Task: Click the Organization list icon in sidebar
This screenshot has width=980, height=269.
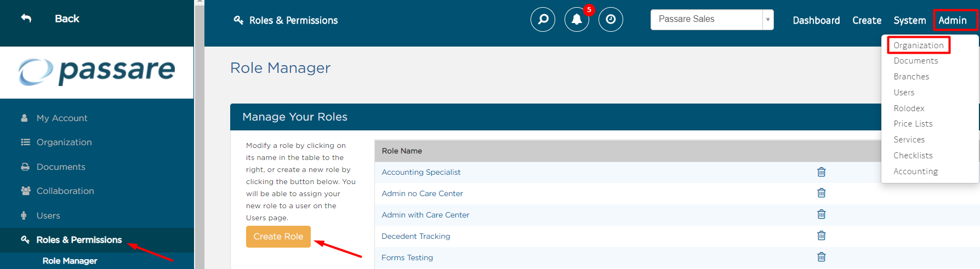Action: pyautogui.click(x=25, y=142)
